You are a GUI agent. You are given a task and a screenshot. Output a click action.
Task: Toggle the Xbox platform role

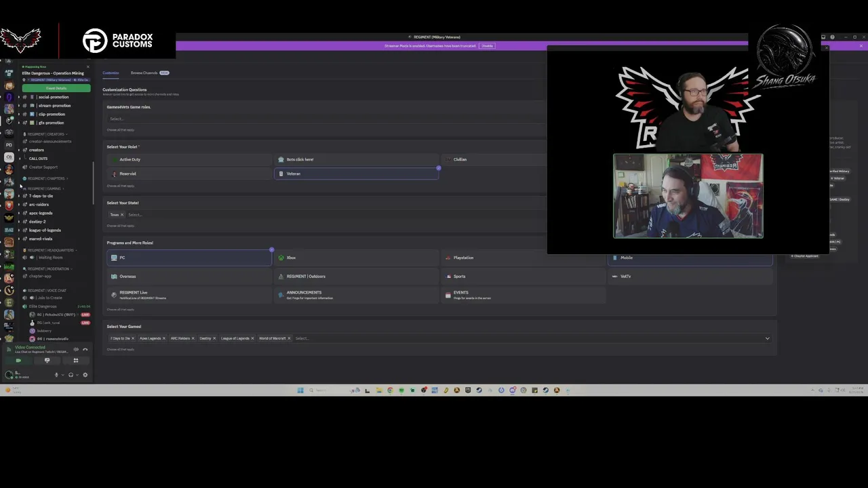tap(357, 258)
